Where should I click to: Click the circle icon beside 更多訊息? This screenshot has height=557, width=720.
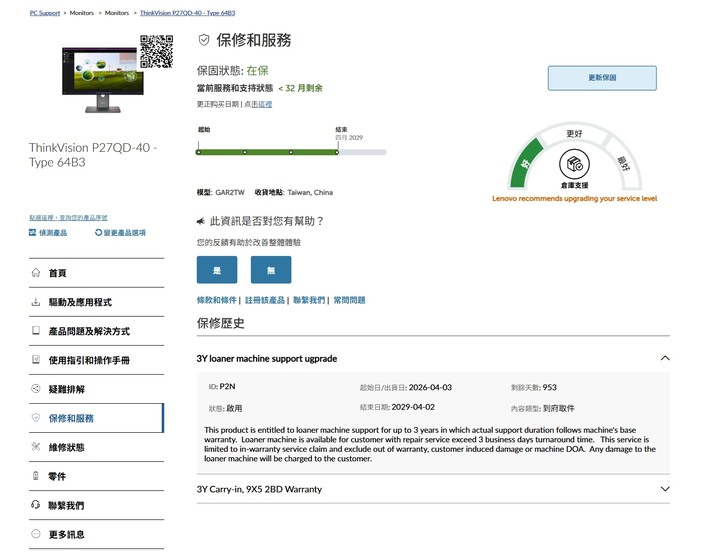tap(36, 534)
